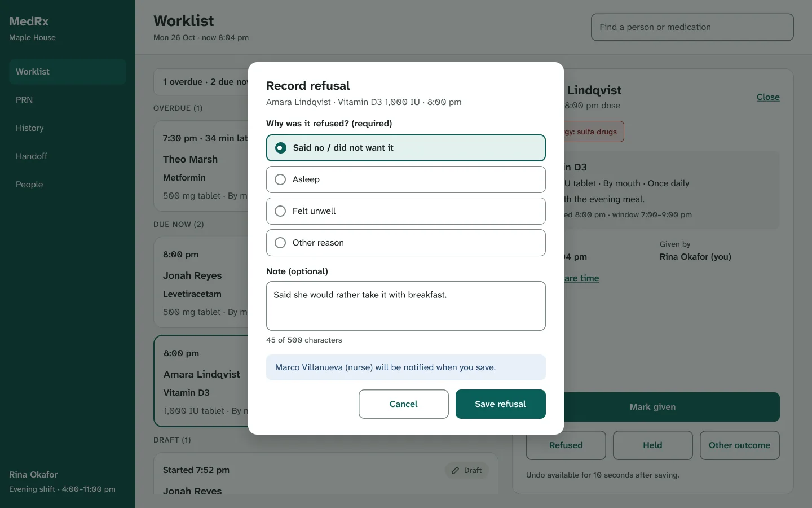The width and height of the screenshot is (812, 508).
Task: Open the History page
Action: click(x=68, y=128)
